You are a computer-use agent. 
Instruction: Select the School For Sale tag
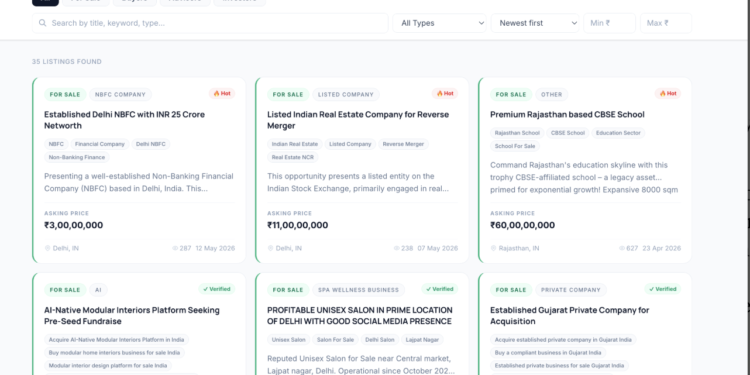coord(515,146)
